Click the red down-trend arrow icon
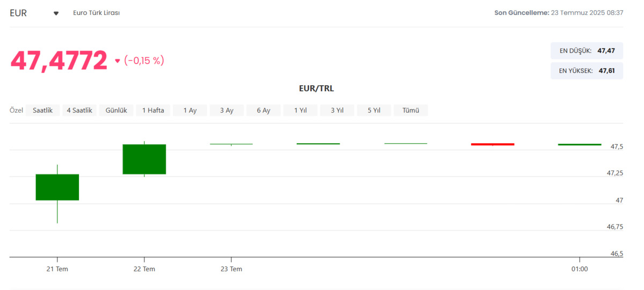The height and width of the screenshot is (290, 644). coord(118,61)
